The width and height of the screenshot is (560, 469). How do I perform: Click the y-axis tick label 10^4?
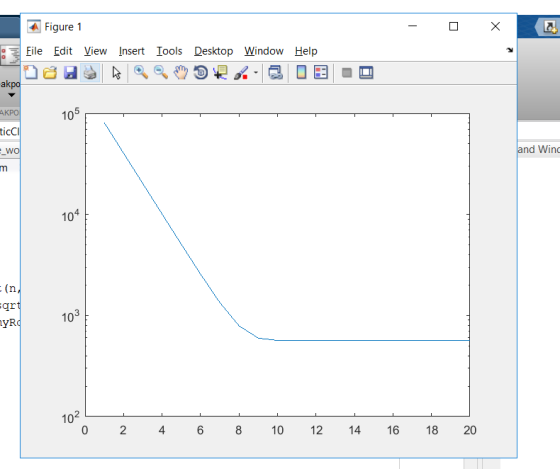(70, 215)
